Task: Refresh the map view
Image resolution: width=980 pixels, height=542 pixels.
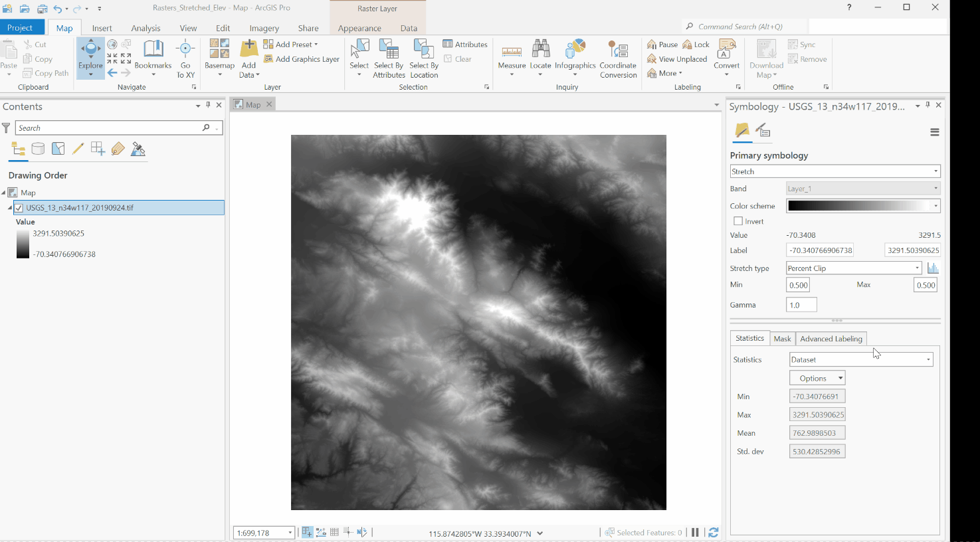Action: 714,532
